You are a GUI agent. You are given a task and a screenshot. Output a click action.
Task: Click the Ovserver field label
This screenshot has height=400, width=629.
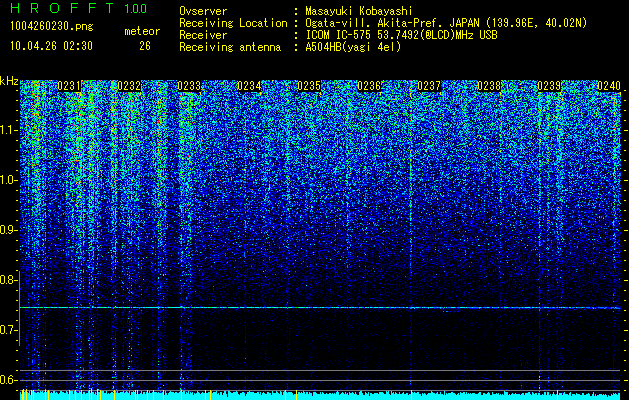(x=203, y=11)
